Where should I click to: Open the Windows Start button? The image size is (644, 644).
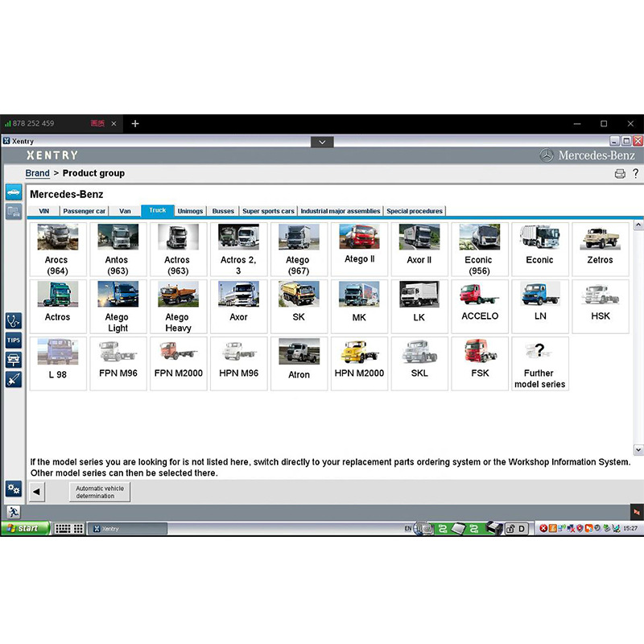coord(25,528)
